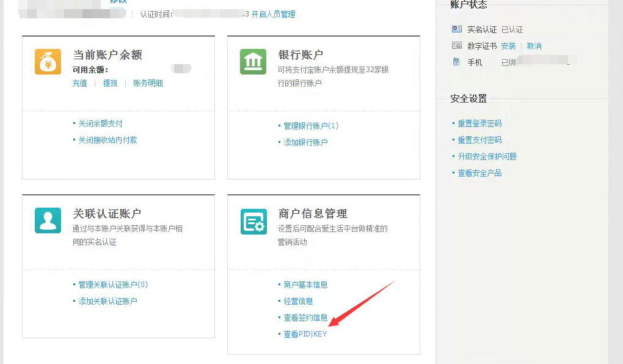The image size is (623, 364).
Task: Click the orange money bag balance icon
Action: 48,62
